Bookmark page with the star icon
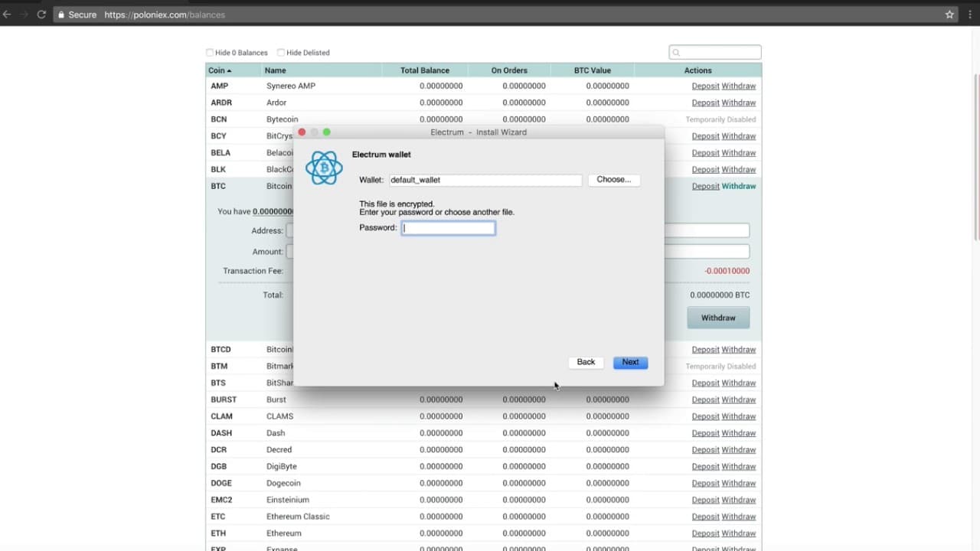Screen dimensions: 980x551 pos(949,15)
